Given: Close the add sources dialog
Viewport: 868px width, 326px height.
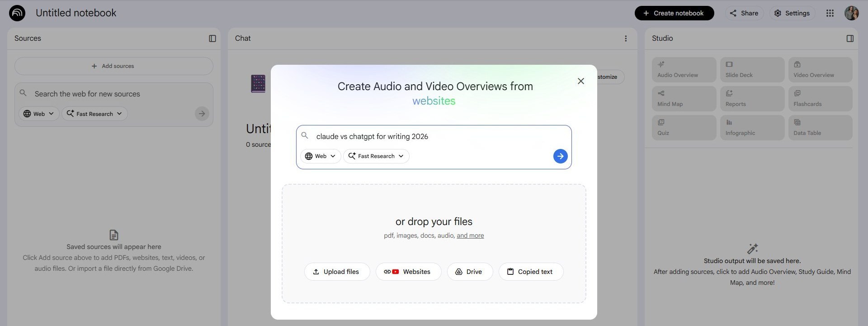Looking at the screenshot, I should click(581, 81).
